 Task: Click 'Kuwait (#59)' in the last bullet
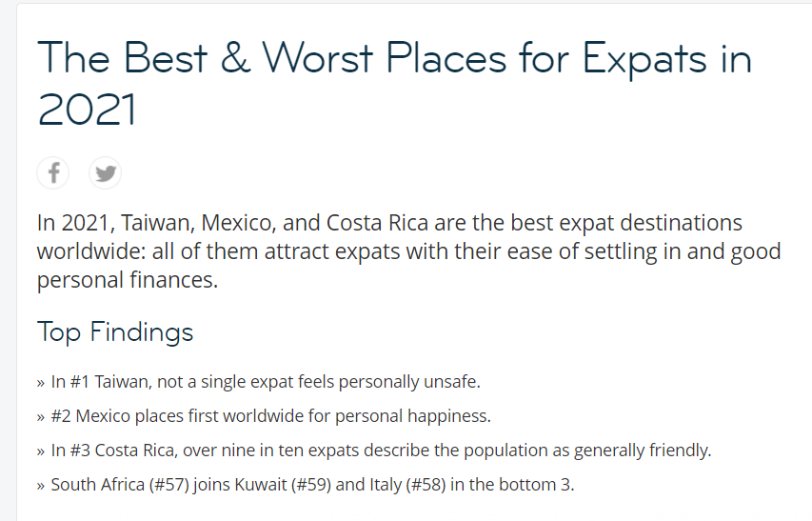pyautogui.click(x=283, y=485)
